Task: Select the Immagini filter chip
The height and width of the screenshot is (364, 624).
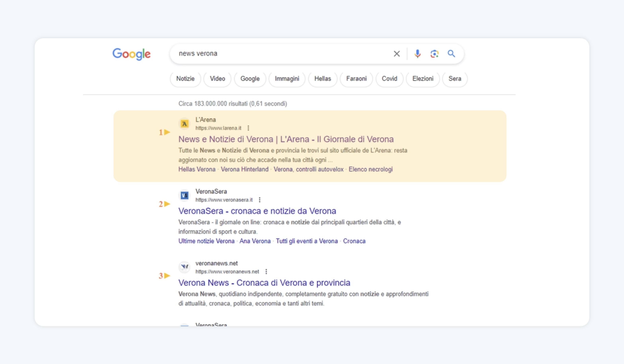Action: point(287,79)
